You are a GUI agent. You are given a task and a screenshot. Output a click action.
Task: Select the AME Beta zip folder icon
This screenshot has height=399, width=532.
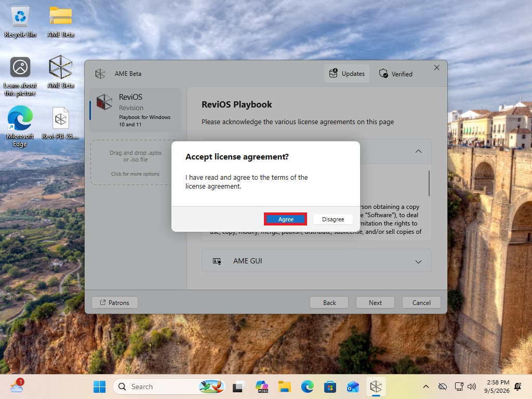click(x=60, y=22)
